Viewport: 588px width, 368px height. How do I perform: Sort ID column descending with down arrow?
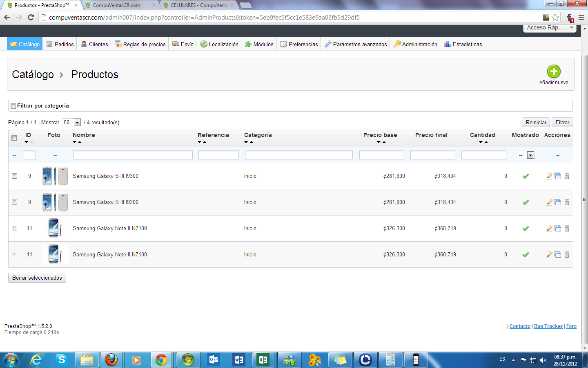26,142
